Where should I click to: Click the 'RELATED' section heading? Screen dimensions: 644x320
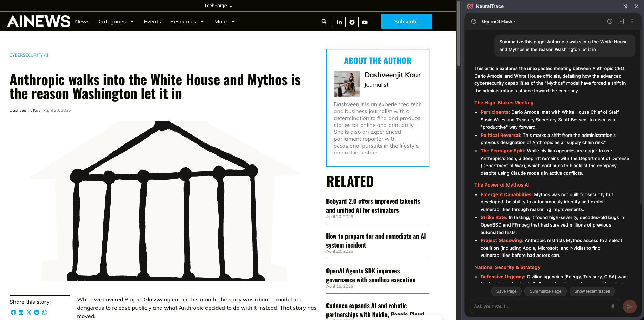pos(350,181)
